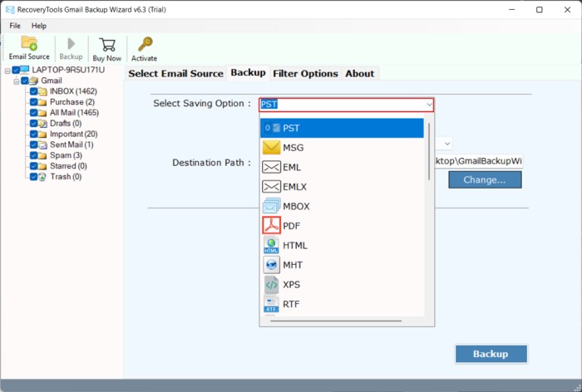Pick the HTML format icon

tap(272, 245)
